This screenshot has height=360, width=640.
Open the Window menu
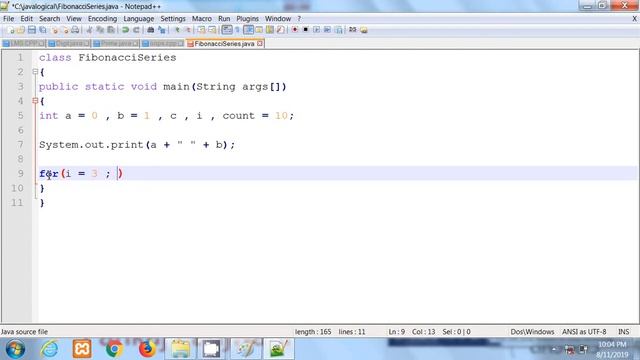tap(278, 19)
